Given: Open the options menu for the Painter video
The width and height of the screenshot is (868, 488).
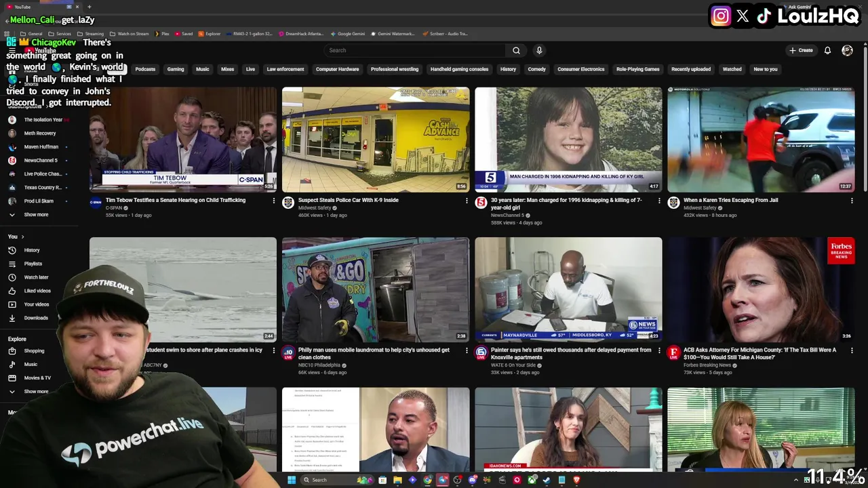Looking at the screenshot, I should click(x=659, y=350).
